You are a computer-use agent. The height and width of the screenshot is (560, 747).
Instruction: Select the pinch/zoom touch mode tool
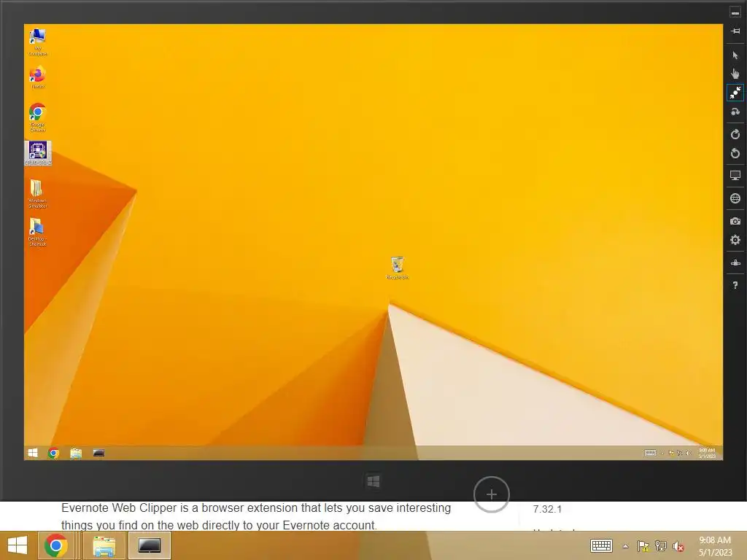click(x=735, y=93)
